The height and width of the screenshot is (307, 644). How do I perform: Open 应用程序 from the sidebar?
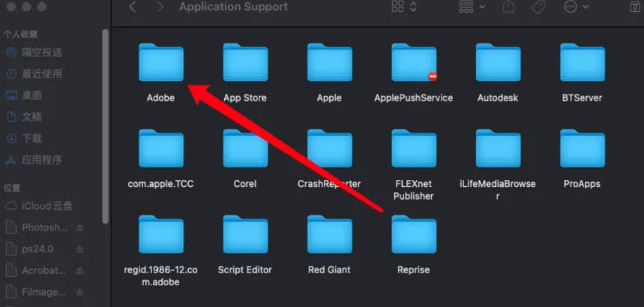(34, 159)
